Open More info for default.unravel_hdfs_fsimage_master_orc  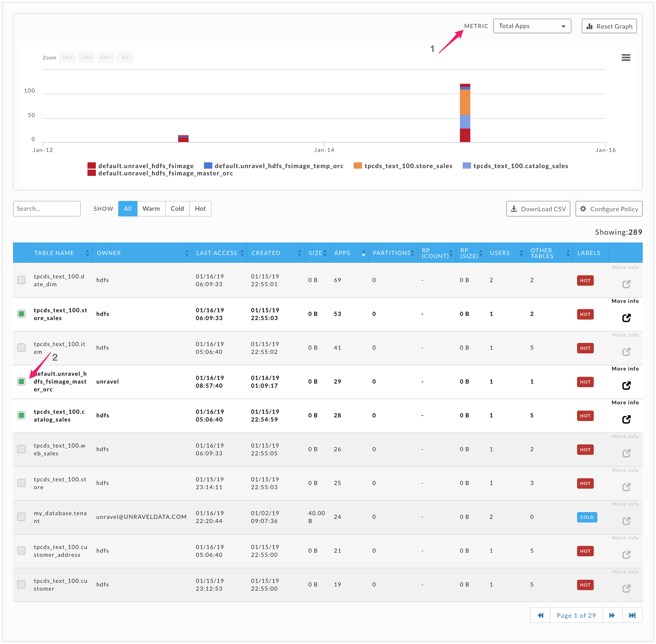pos(626,386)
